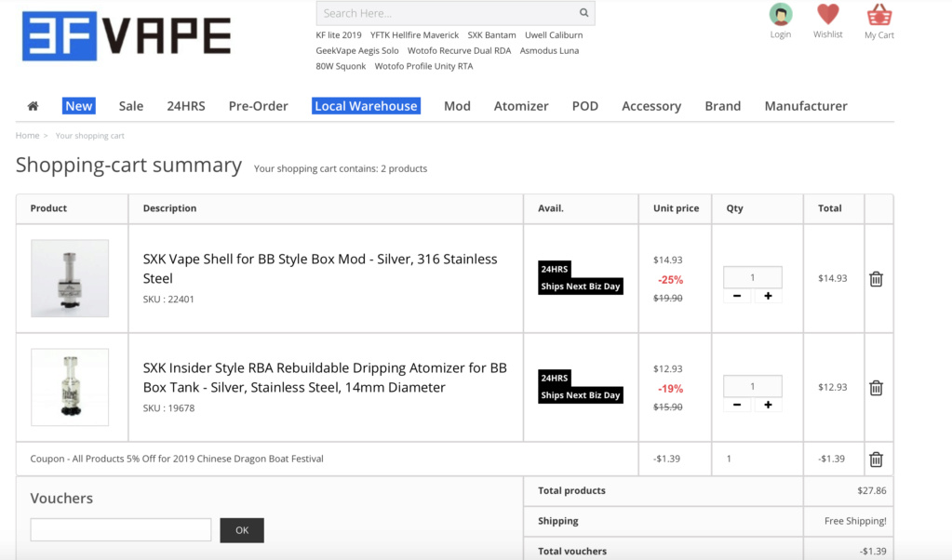Viewport: 952px width, 560px height.
Task: Increase quantity of SXK Vape Shell
Action: click(768, 296)
